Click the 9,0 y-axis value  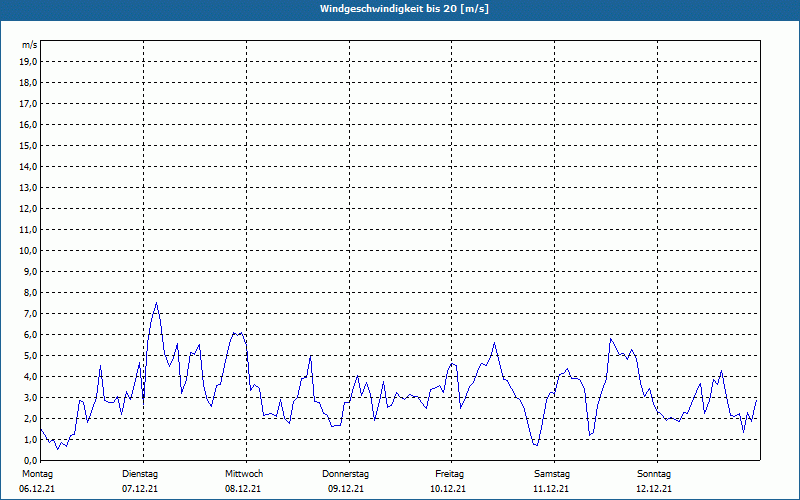[31, 271]
